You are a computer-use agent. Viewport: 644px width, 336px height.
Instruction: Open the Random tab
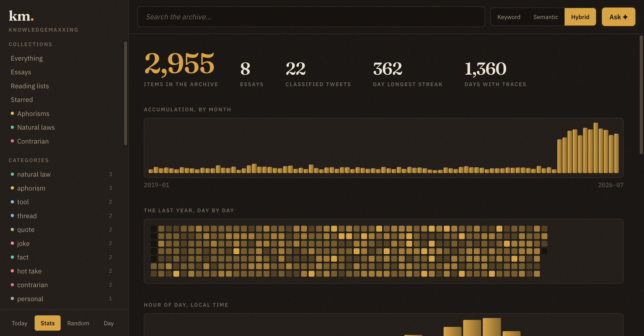pyautogui.click(x=78, y=323)
